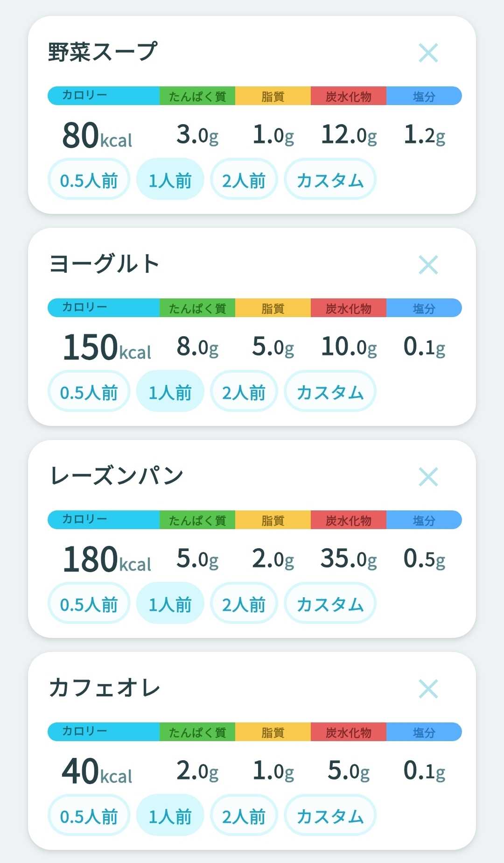
Task: Select 2人前 serving for 野菜スープ
Action: (x=244, y=179)
